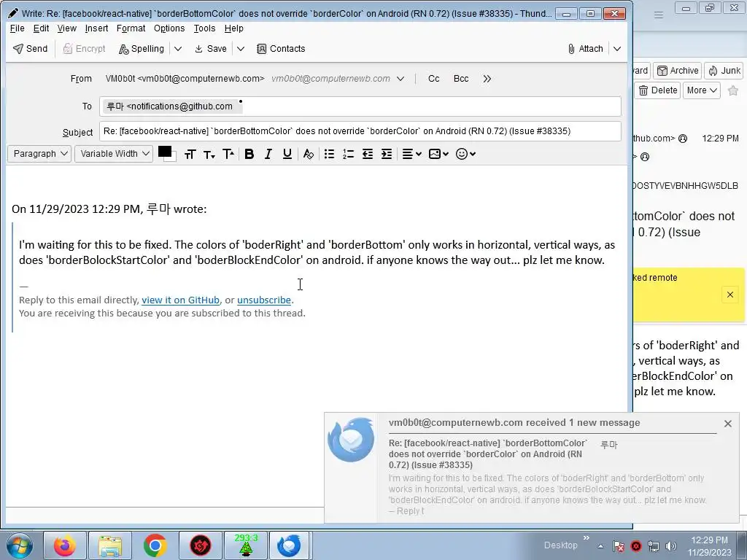Image resolution: width=747 pixels, height=560 pixels.
Task: Indent the text
Action: pyautogui.click(x=387, y=154)
